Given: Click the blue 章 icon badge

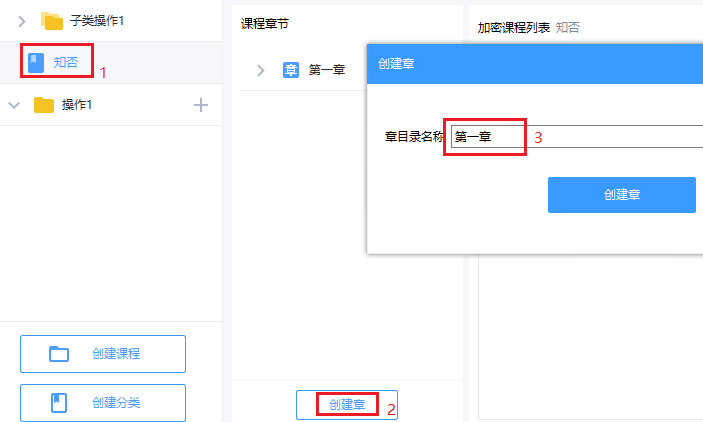Looking at the screenshot, I should click(x=291, y=70).
